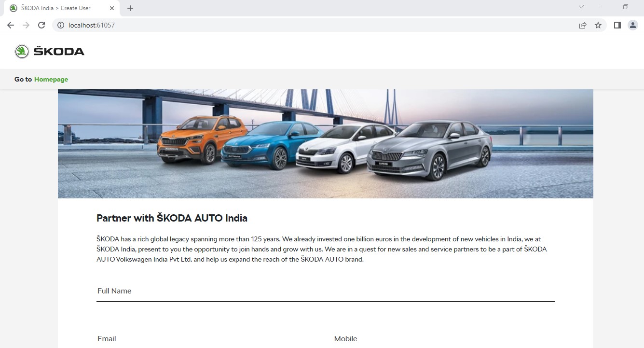Open the browser side panel
644x348 pixels.
click(x=617, y=25)
